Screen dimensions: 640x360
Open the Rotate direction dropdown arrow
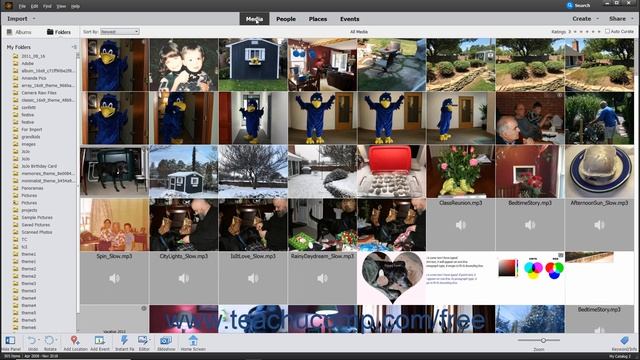57,340
